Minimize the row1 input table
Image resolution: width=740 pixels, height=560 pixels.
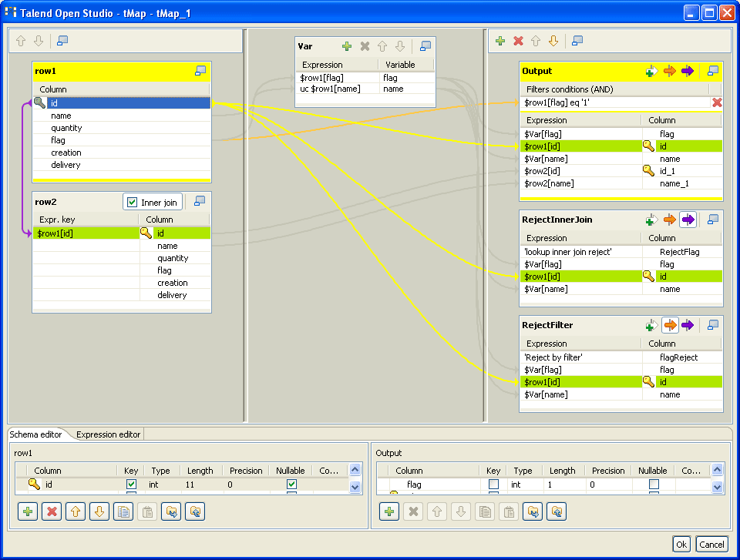pos(200,71)
